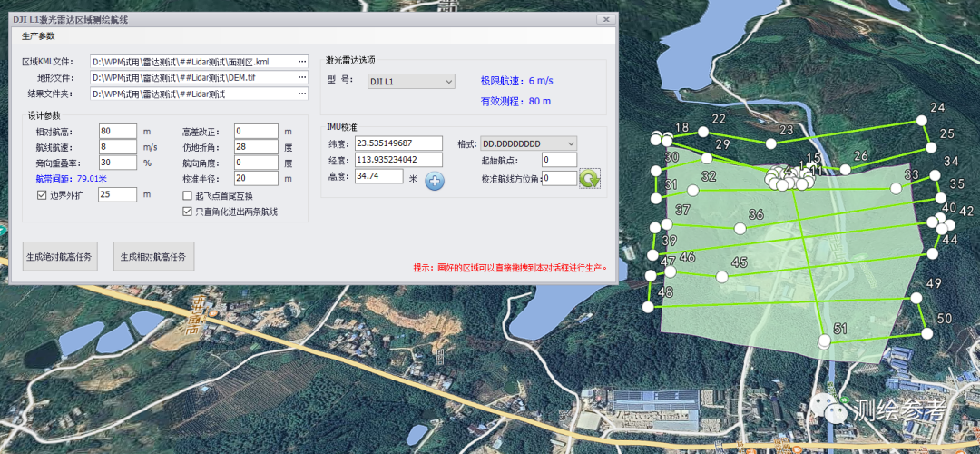Click waypoint 29 marker on the map
This screenshot has width=980, height=454.
pos(707,158)
